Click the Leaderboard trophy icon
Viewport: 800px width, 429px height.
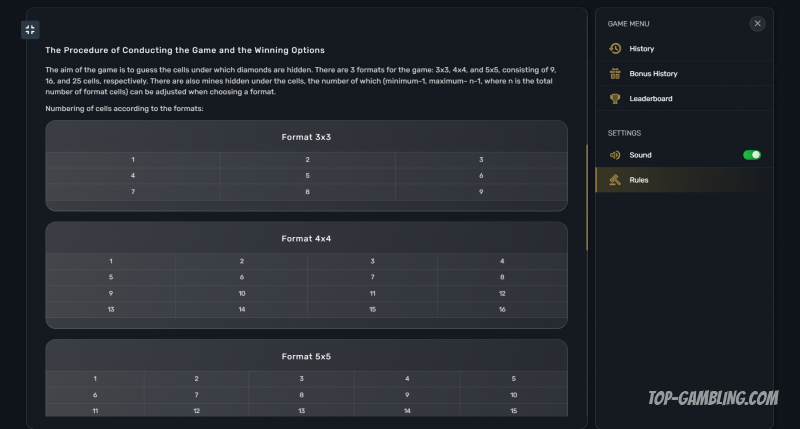[x=615, y=99]
